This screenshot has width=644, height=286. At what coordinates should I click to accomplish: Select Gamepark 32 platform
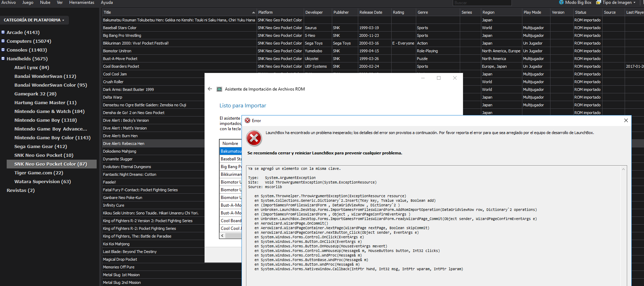point(35,94)
